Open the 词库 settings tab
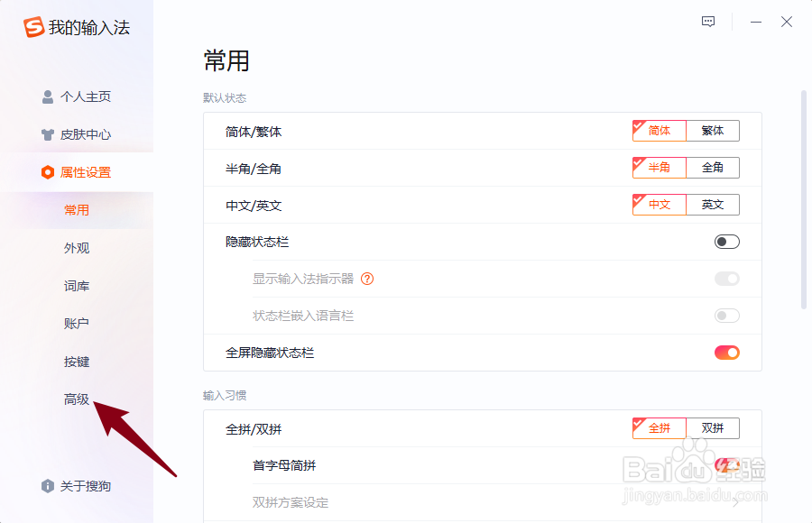The height and width of the screenshot is (523, 812). [77, 286]
